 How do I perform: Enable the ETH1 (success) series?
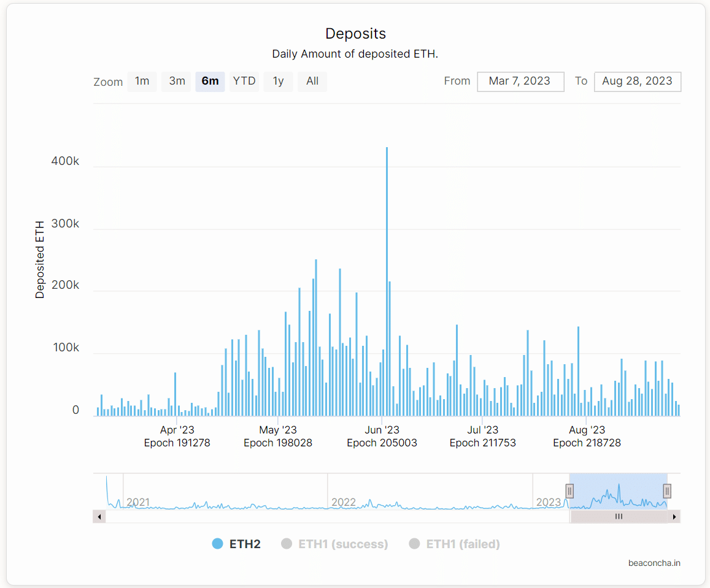pyautogui.click(x=334, y=543)
